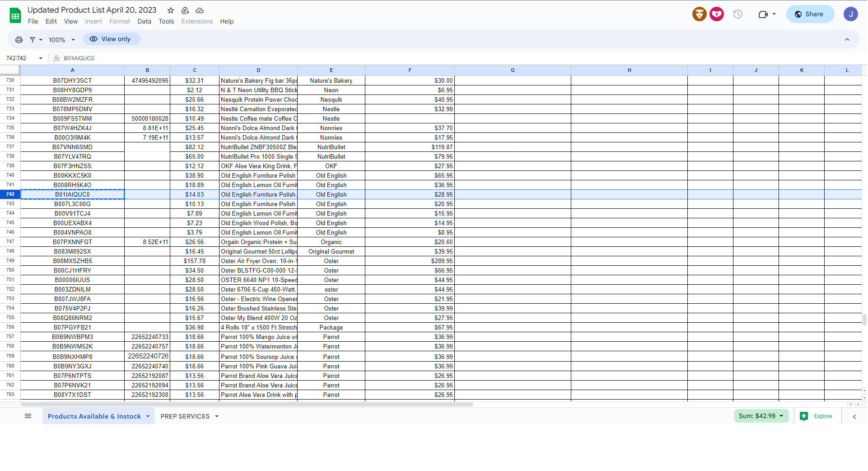Click the Share button
The image size is (868, 471).
(810, 14)
